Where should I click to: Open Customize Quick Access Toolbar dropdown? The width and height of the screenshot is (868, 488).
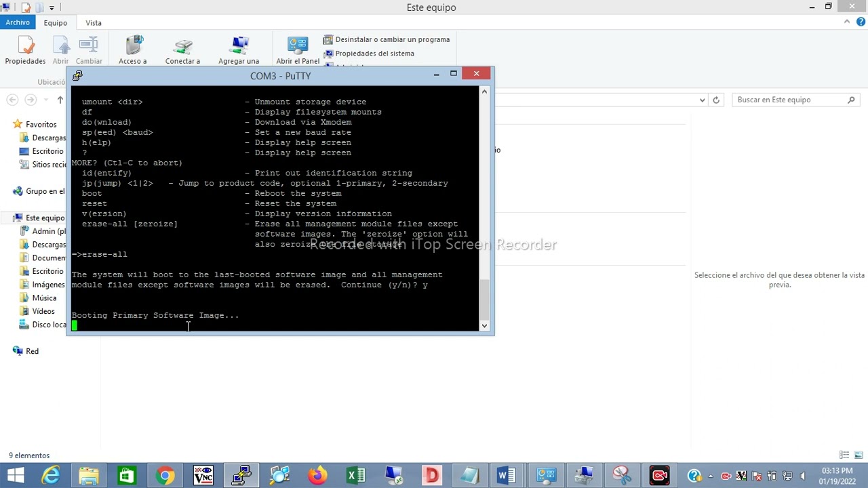click(x=52, y=8)
